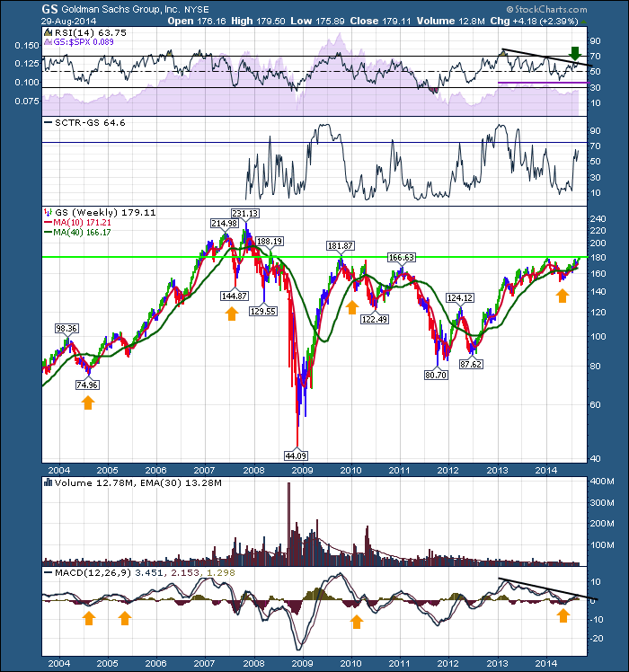Click the 240 price axis label

coord(598,218)
